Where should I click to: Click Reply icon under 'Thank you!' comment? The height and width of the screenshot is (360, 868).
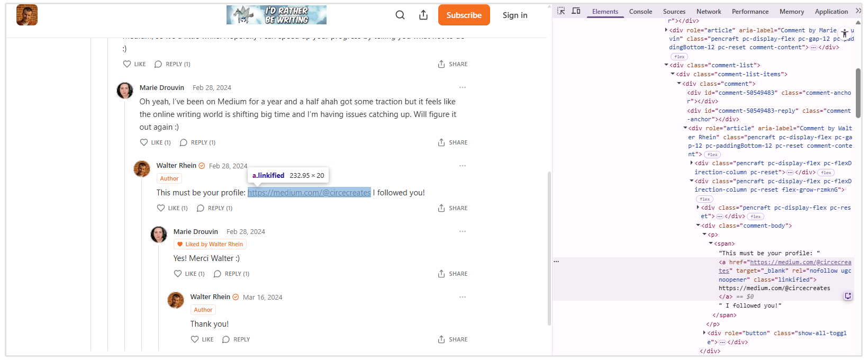point(236,339)
